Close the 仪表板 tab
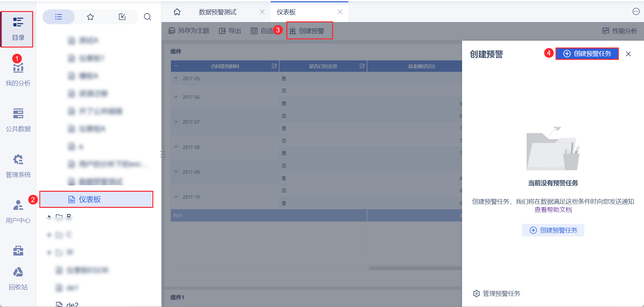 (x=340, y=12)
